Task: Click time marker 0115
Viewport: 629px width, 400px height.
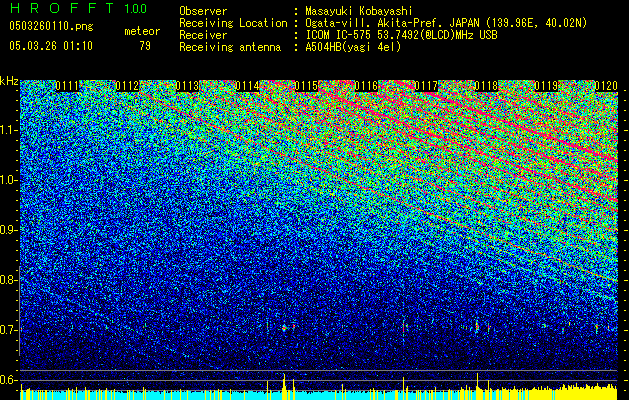Action: [x=306, y=86]
